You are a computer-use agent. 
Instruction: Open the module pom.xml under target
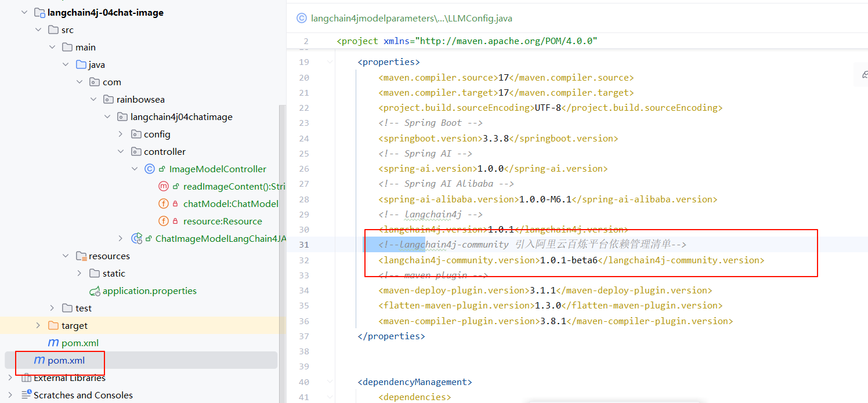[73, 343]
